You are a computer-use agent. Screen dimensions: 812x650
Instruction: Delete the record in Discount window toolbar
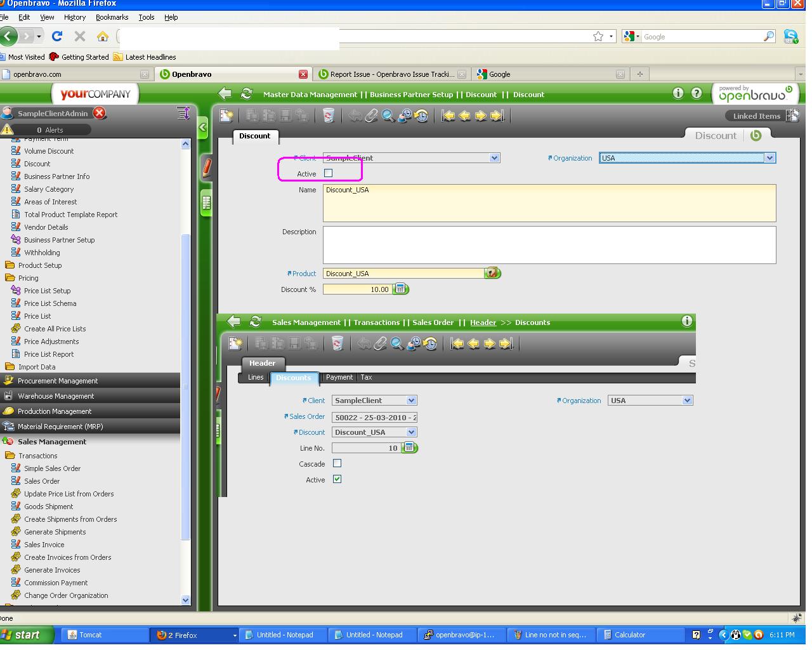[x=328, y=116]
